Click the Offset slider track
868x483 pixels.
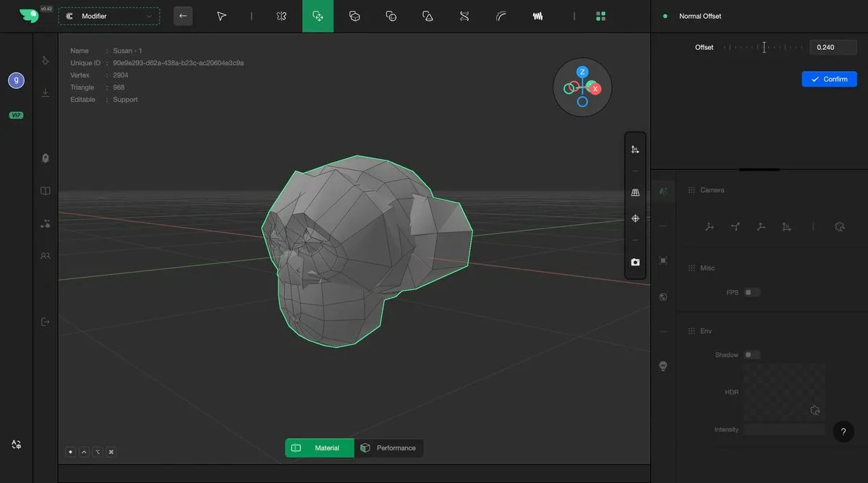tap(764, 48)
